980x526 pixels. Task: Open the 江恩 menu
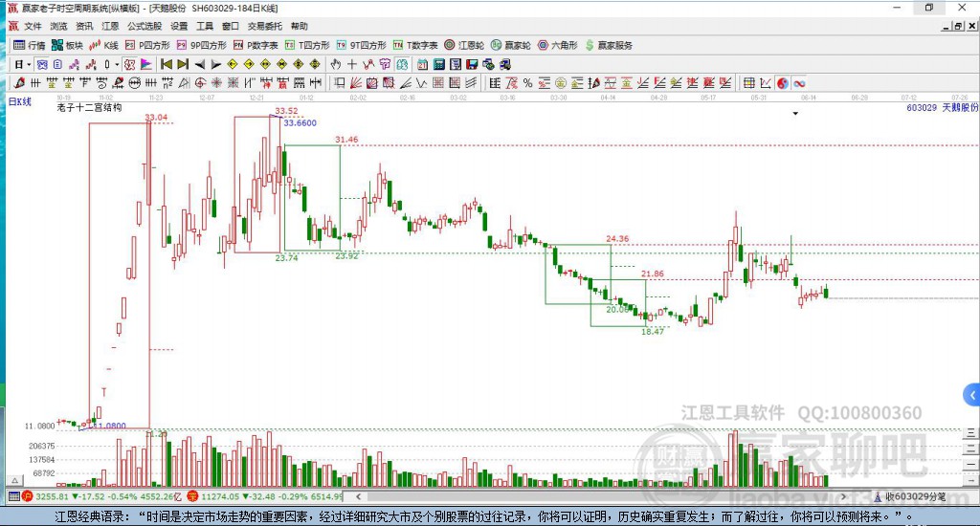click(110, 26)
